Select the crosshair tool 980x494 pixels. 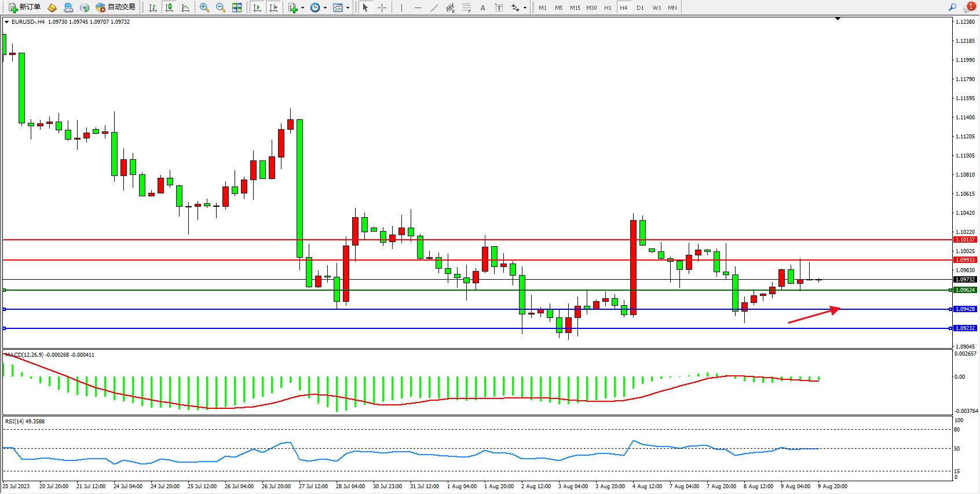382,8
